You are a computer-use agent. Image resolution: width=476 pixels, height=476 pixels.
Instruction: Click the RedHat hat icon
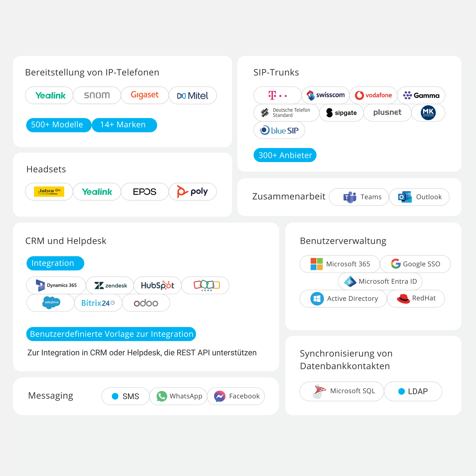coord(403,299)
